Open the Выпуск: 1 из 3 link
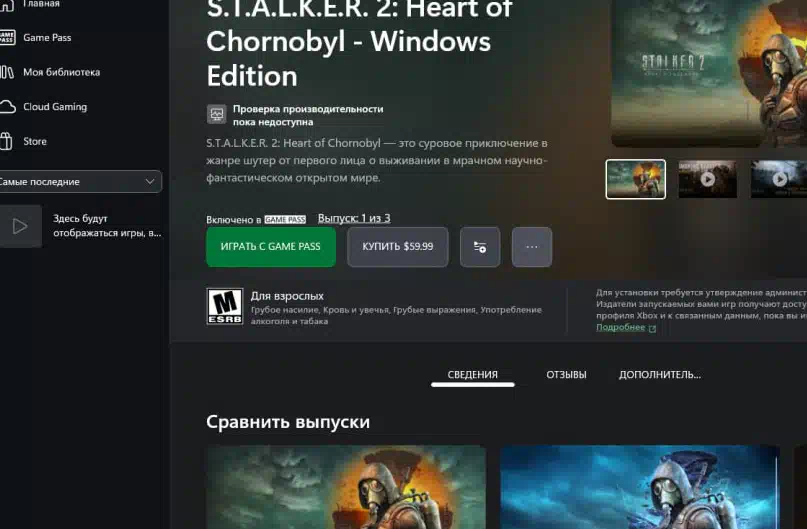The width and height of the screenshot is (807, 529). click(354, 218)
